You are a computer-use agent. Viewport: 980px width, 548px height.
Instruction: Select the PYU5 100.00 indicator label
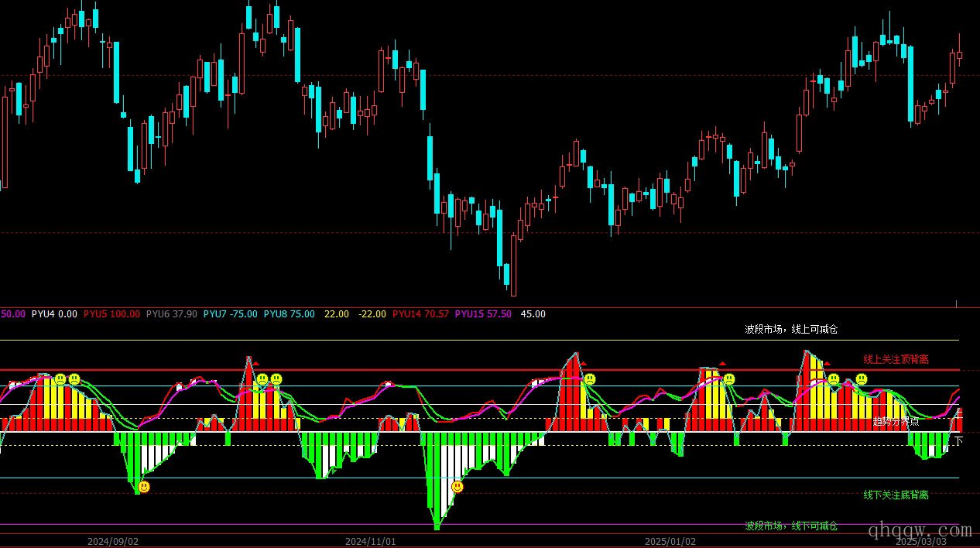tap(111, 314)
